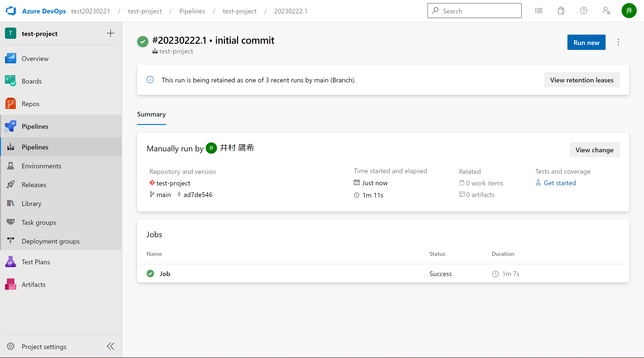
Task: Open the work items list icon
Action: pos(538,11)
